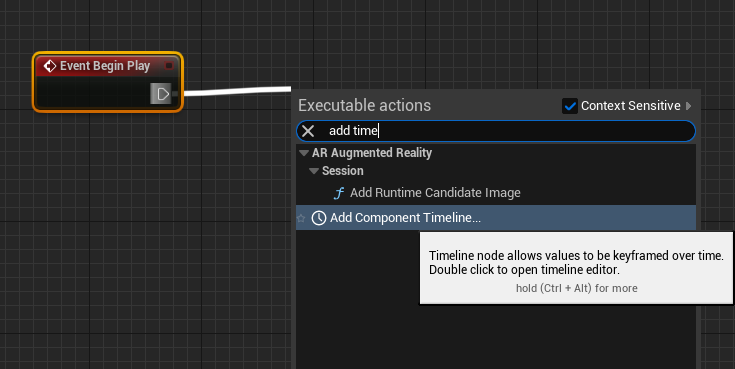Click the red delegate pin on Event Begin Play
The width and height of the screenshot is (735, 369).
point(169,66)
